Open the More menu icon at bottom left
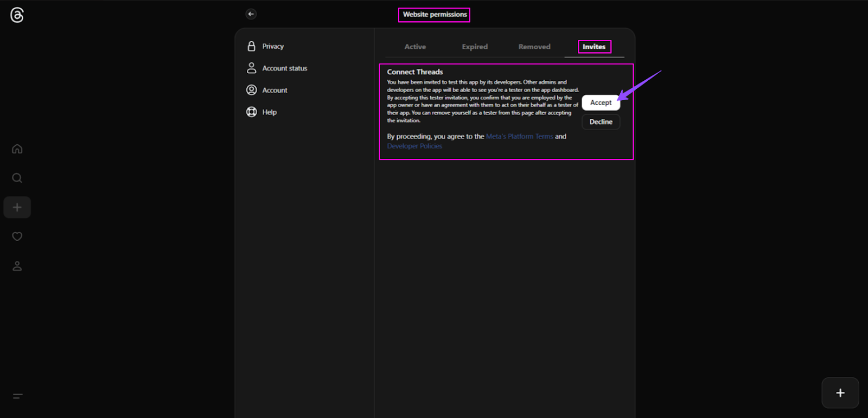Viewport: 868px width, 418px height. pos(17,396)
